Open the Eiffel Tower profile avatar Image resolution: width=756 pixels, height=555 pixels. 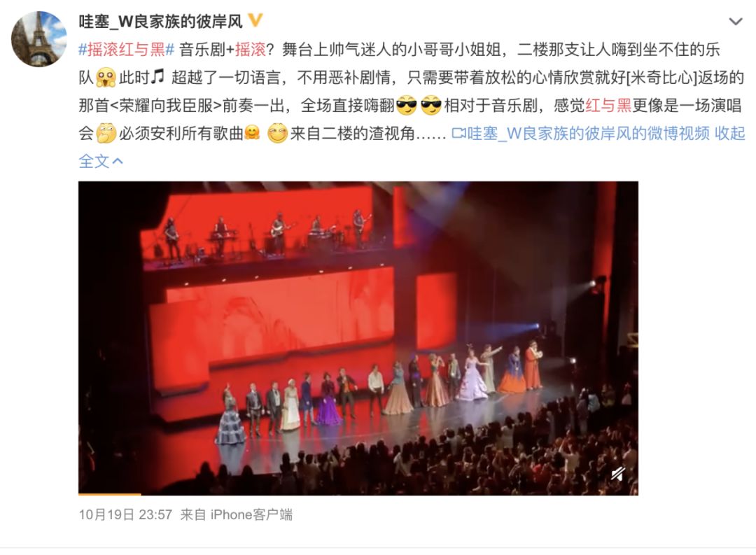(x=38, y=39)
